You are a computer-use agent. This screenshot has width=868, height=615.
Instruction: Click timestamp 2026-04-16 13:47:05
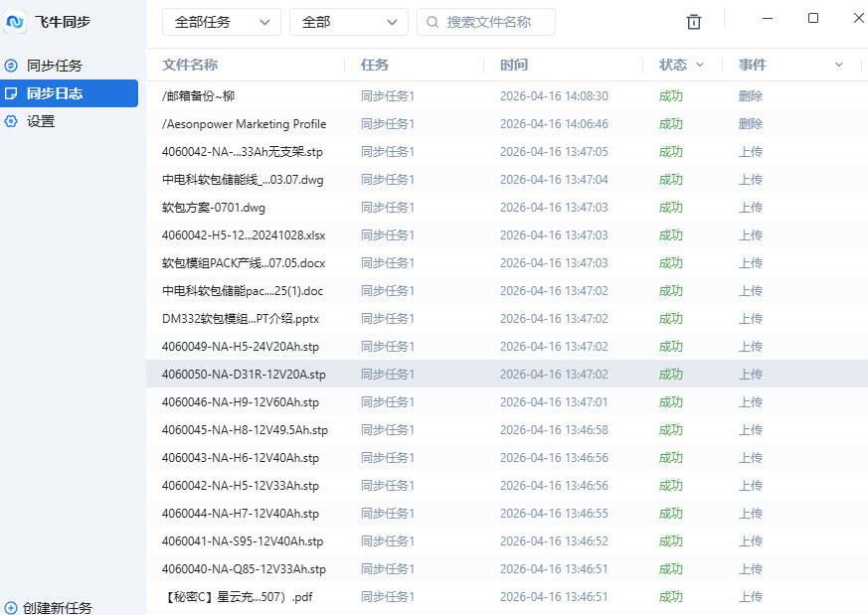click(554, 152)
